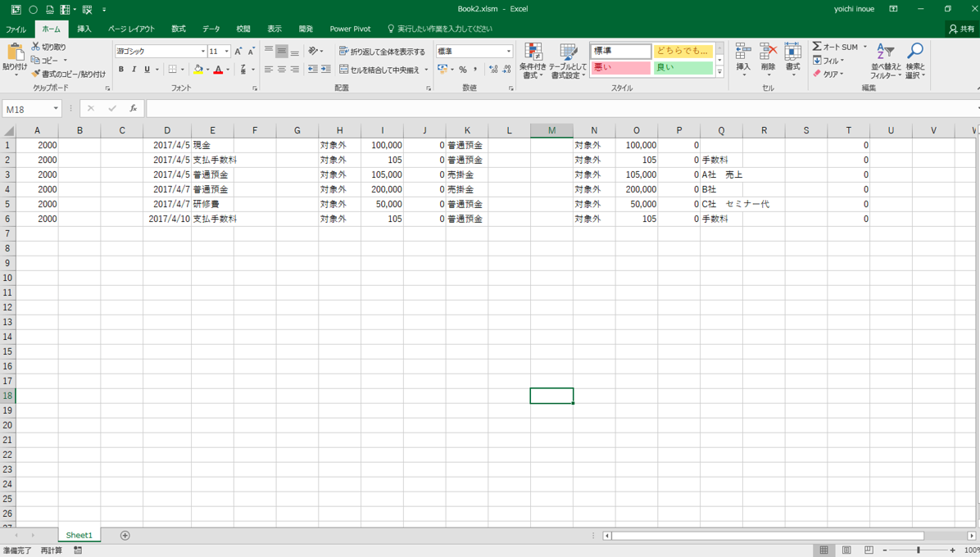This screenshot has height=557, width=980.
Task: Open the phonetic guide (furigana) icon
Action: click(243, 70)
